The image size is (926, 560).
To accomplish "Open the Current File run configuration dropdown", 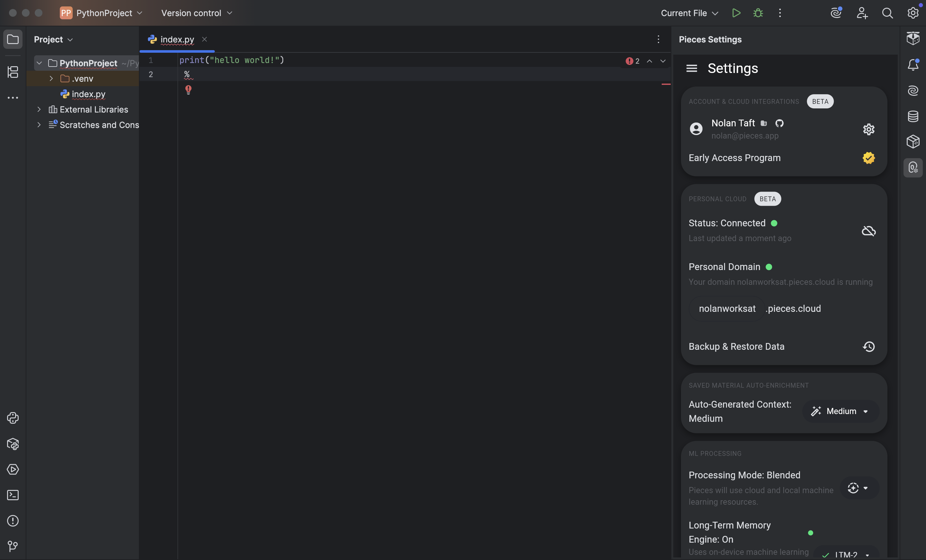I will (x=690, y=13).
